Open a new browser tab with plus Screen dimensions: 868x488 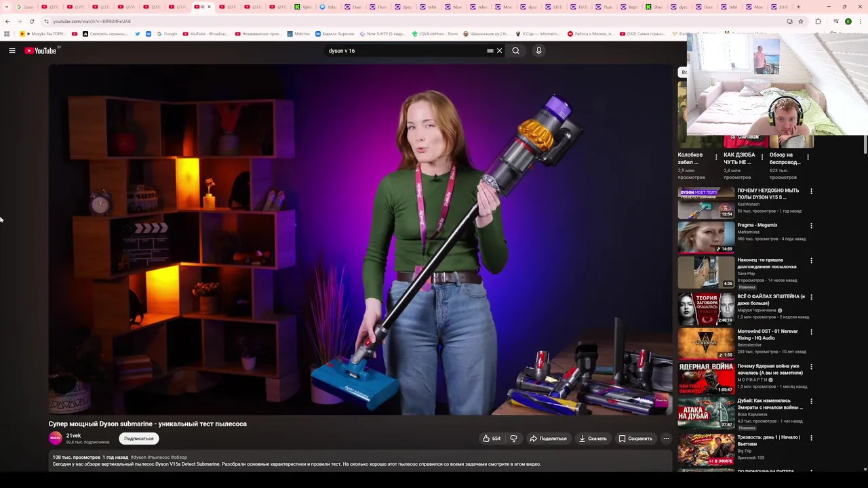(798, 7)
